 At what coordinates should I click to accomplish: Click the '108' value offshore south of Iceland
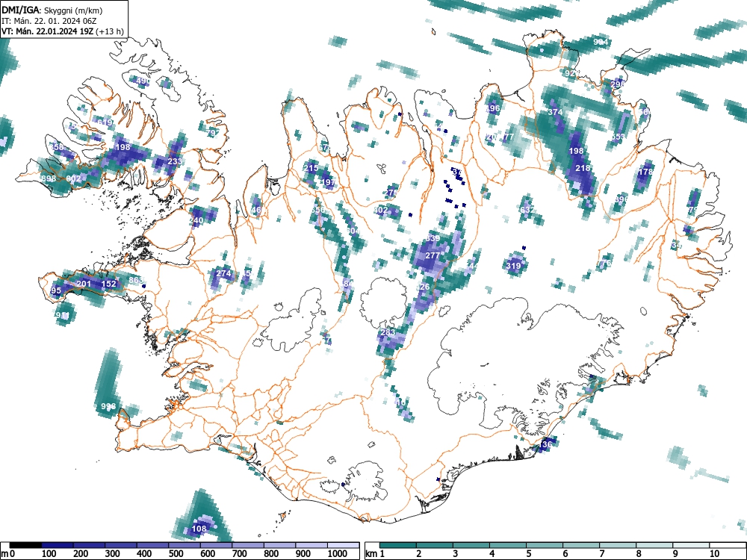click(x=199, y=529)
